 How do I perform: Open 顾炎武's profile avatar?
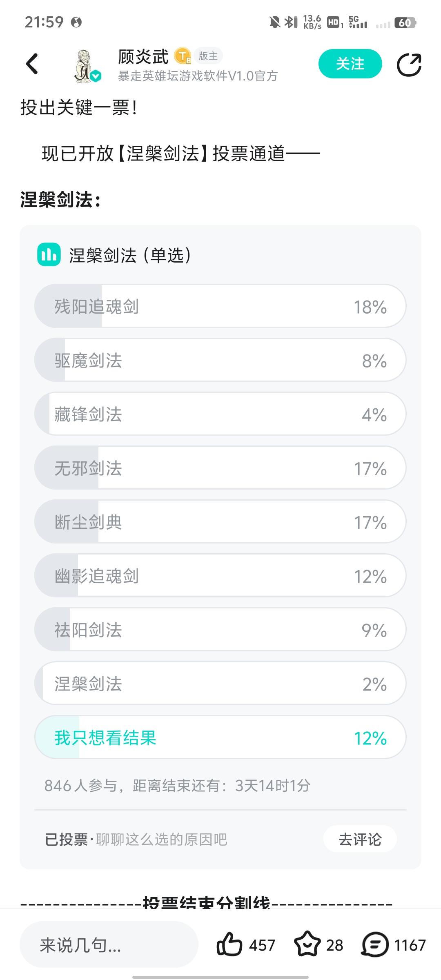pos(86,65)
